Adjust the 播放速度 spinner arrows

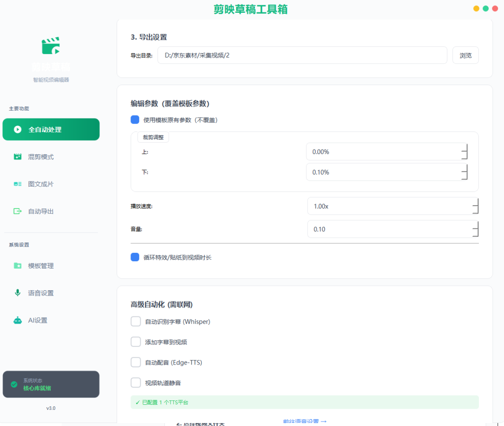coord(475,206)
